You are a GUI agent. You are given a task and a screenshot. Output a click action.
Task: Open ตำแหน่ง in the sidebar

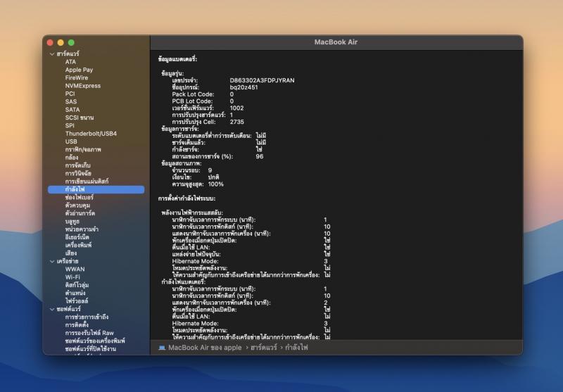pyautogui.click(x=75, y=293)
